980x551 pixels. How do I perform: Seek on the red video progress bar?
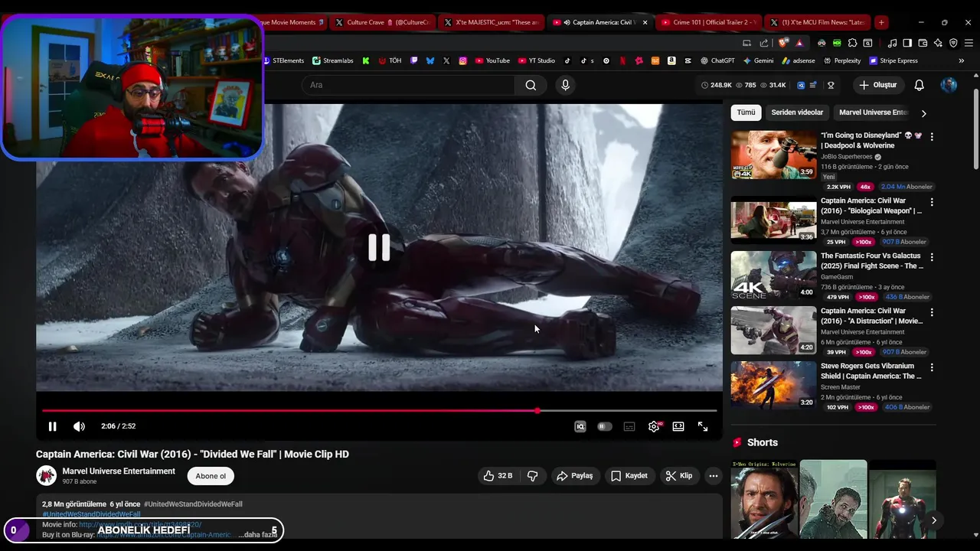pos(379,411)
